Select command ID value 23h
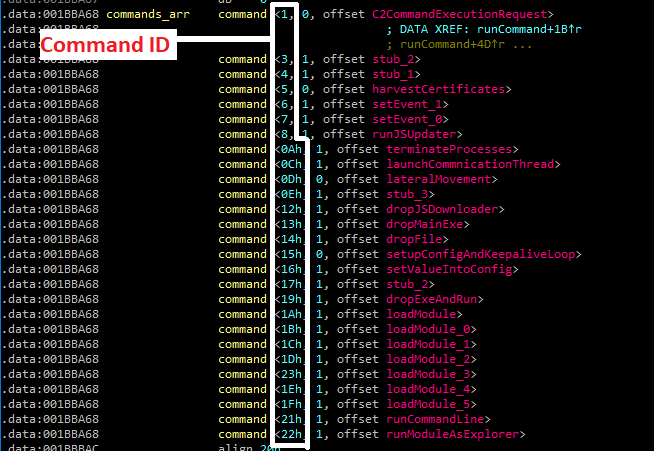 (x=291, y=374)
